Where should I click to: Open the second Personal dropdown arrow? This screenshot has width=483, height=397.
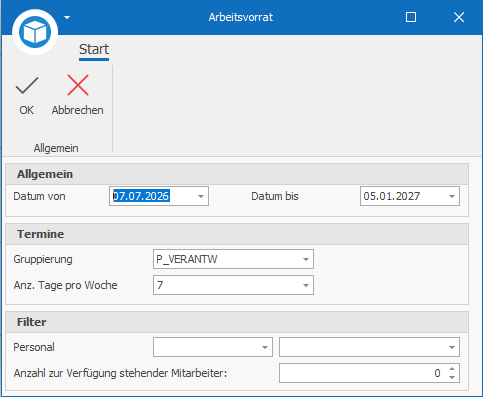pos(452,347)
